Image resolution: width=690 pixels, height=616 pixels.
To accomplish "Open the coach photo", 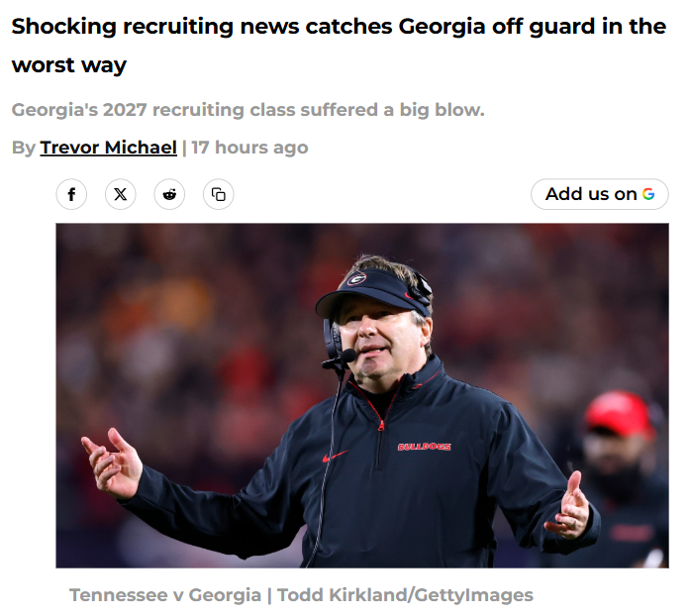I will click(x=361, y=394).
